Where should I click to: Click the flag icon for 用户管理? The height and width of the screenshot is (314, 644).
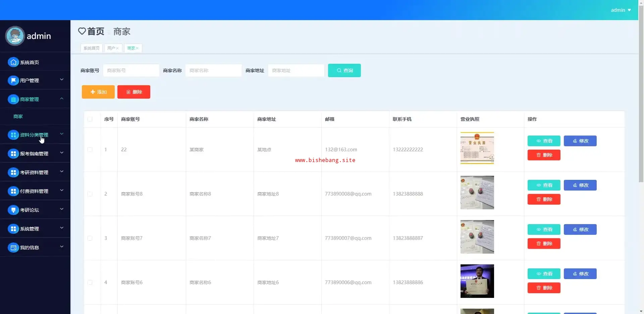[13, 81]
